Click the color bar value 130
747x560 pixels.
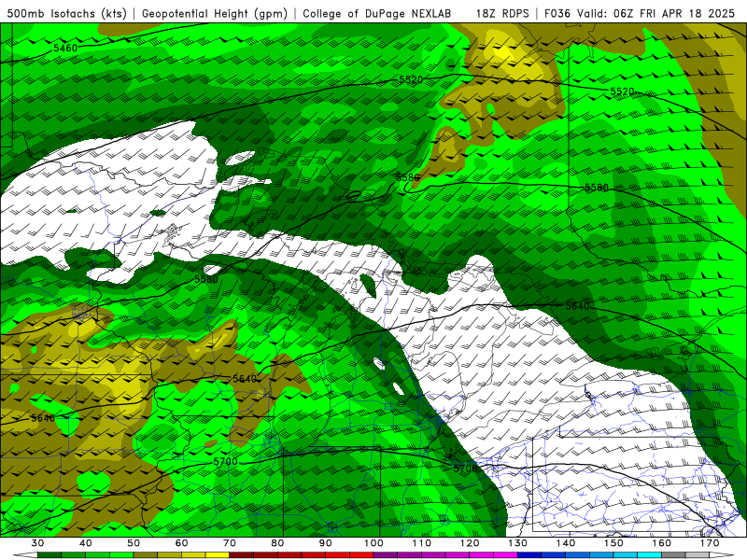pyautogui.click(x=517, y=543)
